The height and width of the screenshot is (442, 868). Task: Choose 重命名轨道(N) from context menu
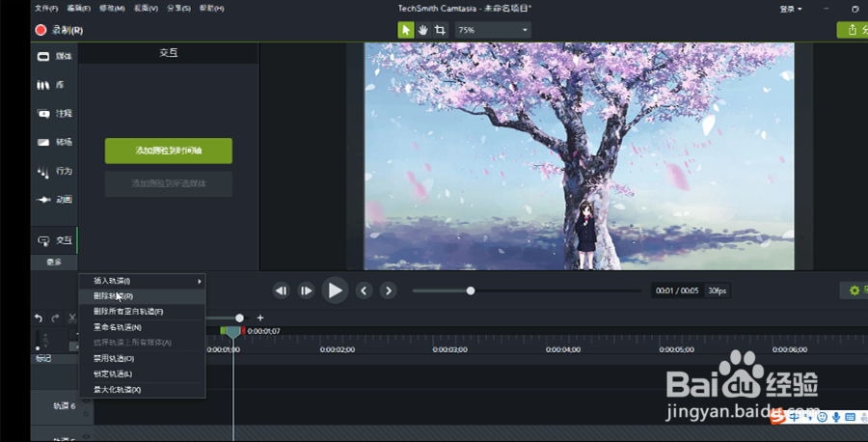[x=143, y=327]
